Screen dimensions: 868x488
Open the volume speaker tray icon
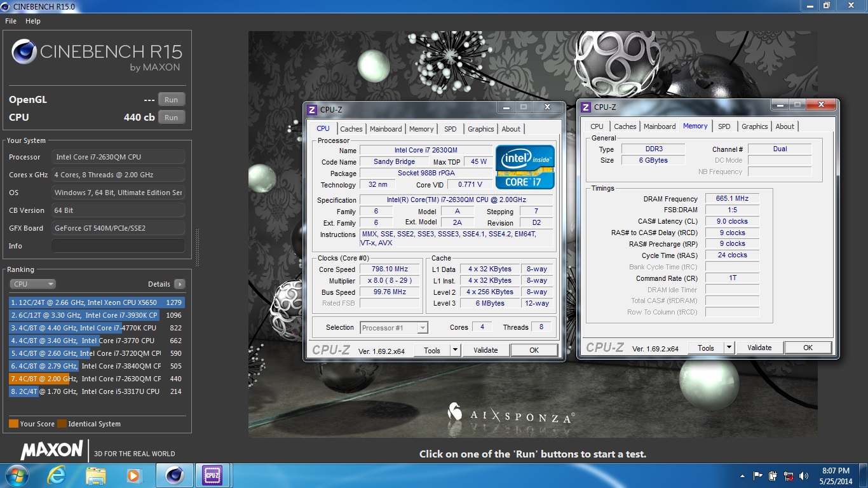point(804,475)
